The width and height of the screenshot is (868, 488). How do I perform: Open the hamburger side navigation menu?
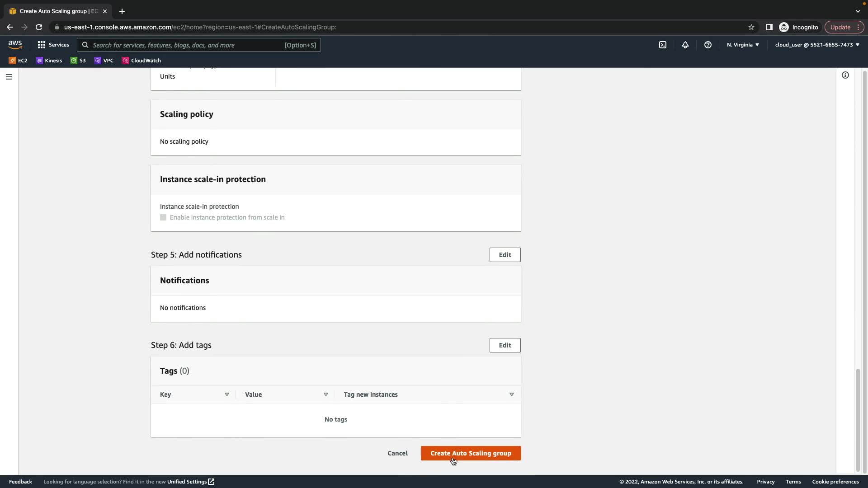coord(9,77)
